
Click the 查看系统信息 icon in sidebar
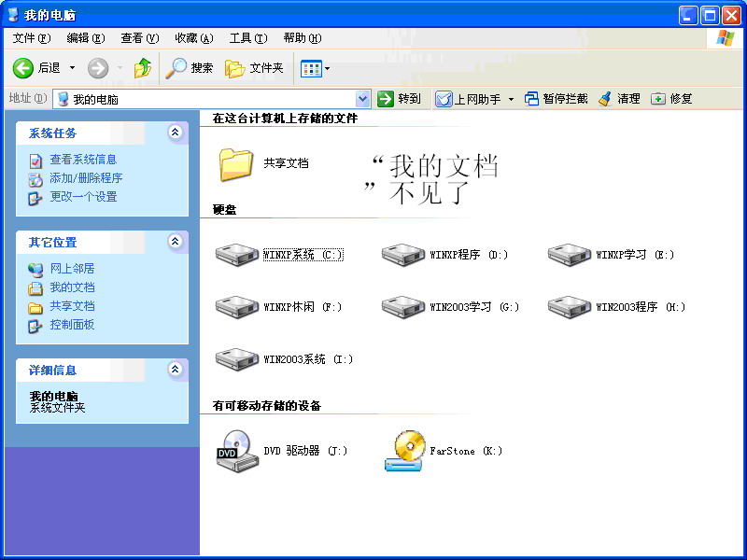click(35, 161)
